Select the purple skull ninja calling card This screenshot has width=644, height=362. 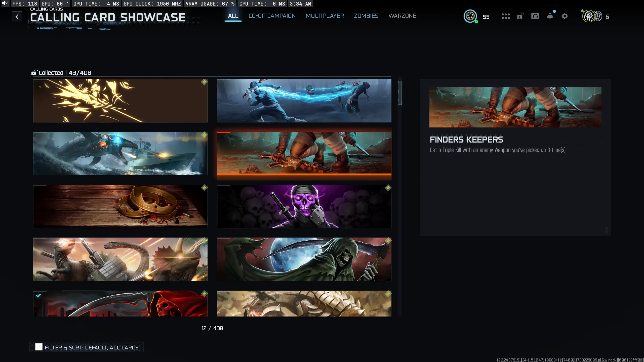[304, 206]
